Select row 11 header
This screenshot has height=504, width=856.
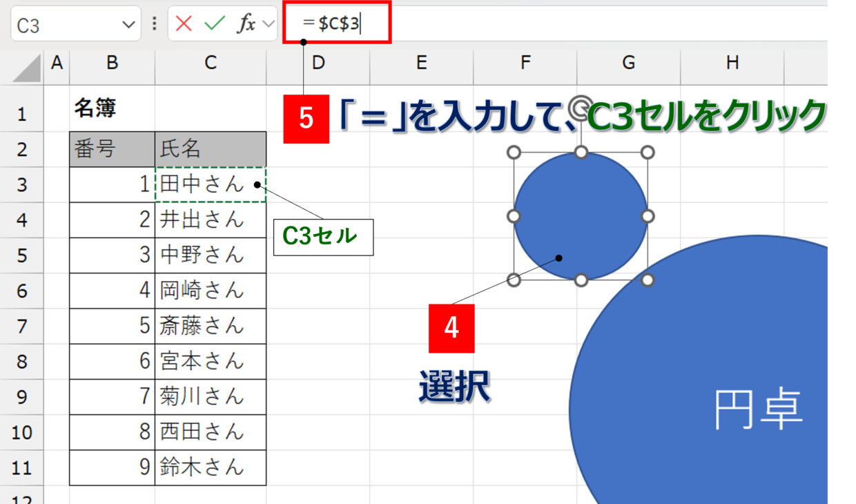pos(22,467)
